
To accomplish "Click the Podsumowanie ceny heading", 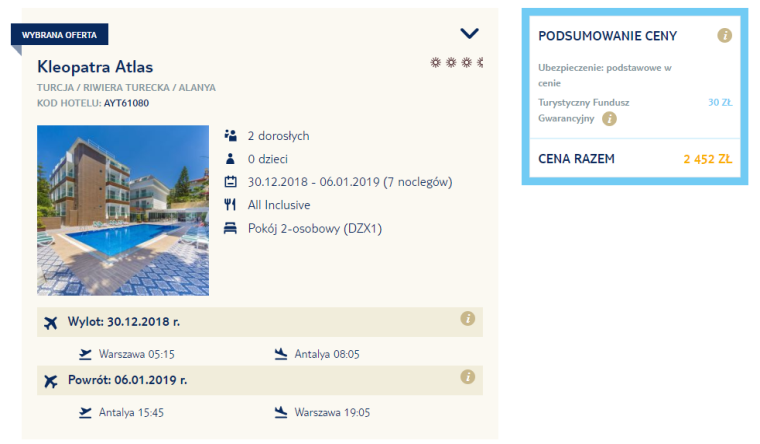I will click(x=608, y=36).
